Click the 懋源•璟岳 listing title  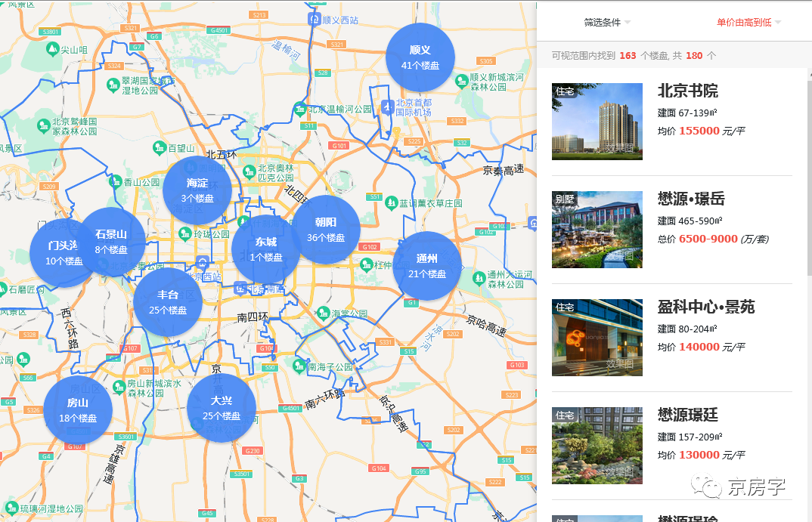(x=691, y=199)
